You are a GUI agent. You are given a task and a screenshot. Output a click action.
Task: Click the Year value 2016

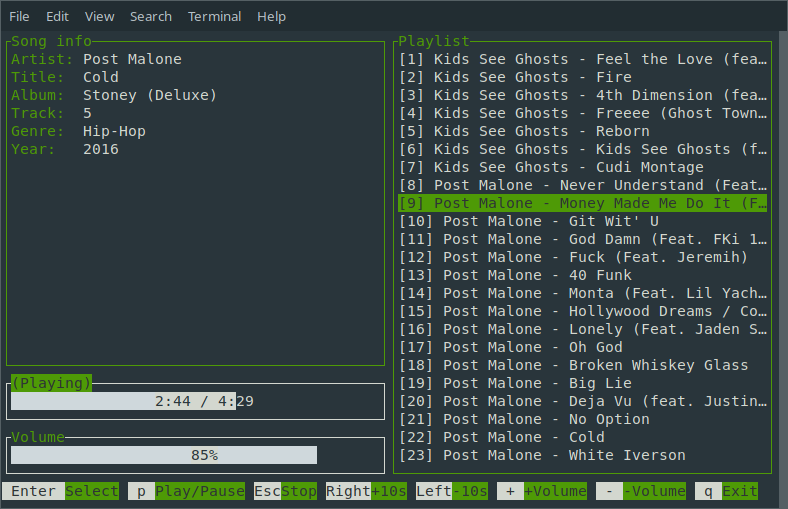[x=101, y=149]
